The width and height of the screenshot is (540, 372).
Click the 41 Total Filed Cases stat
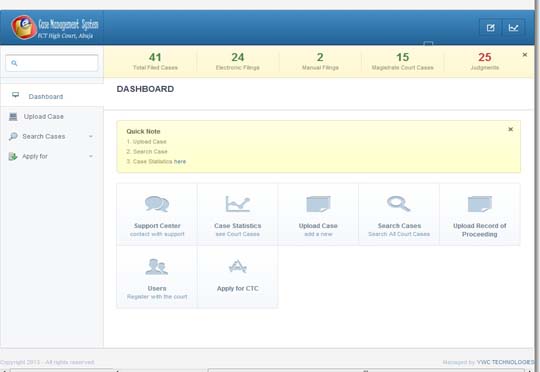(x=155, y=61)
